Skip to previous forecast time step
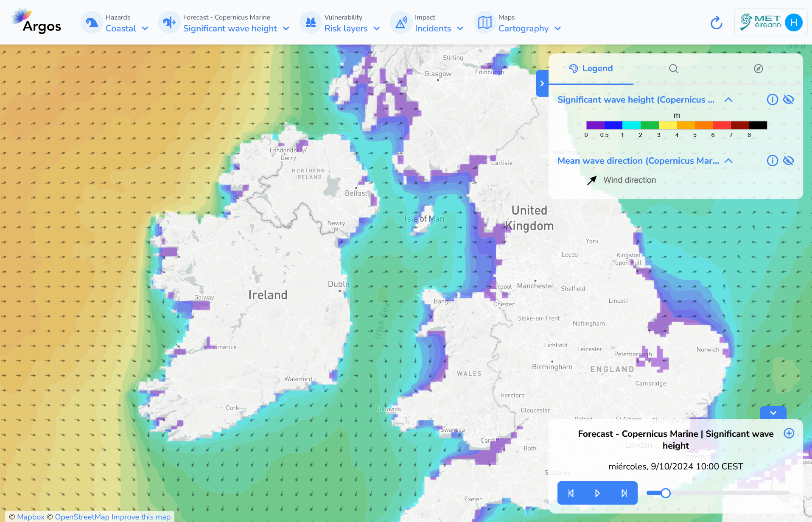The width and height of the screenshot is (812, 522). [x=571, y=493]
